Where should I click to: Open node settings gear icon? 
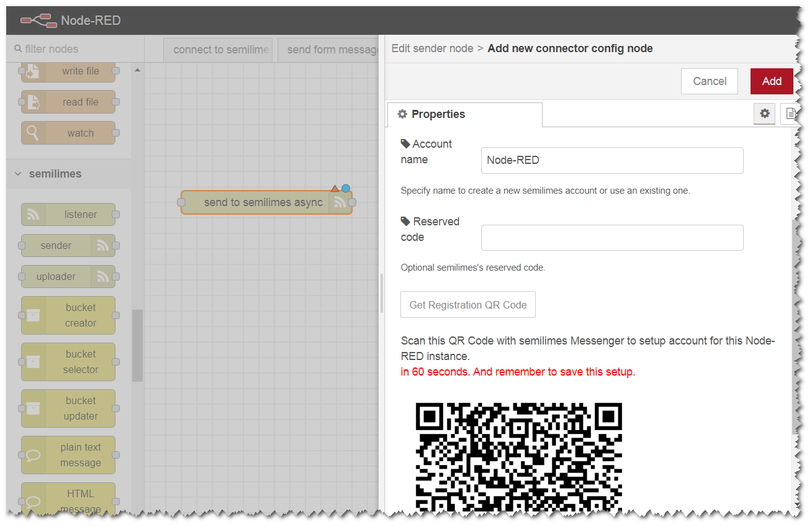click(765, 114)
